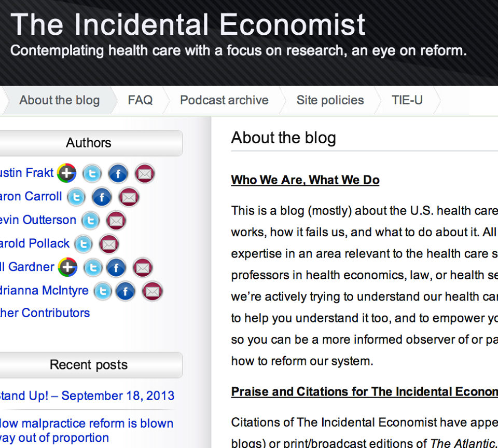
Task: Click The Incidental Economist site title
Action: 188,25
